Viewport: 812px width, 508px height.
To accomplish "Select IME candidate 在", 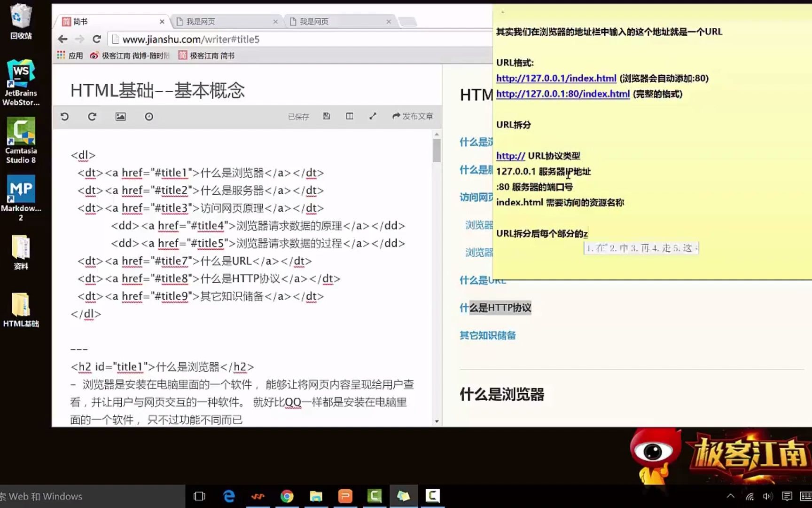I will pos(597,248).
